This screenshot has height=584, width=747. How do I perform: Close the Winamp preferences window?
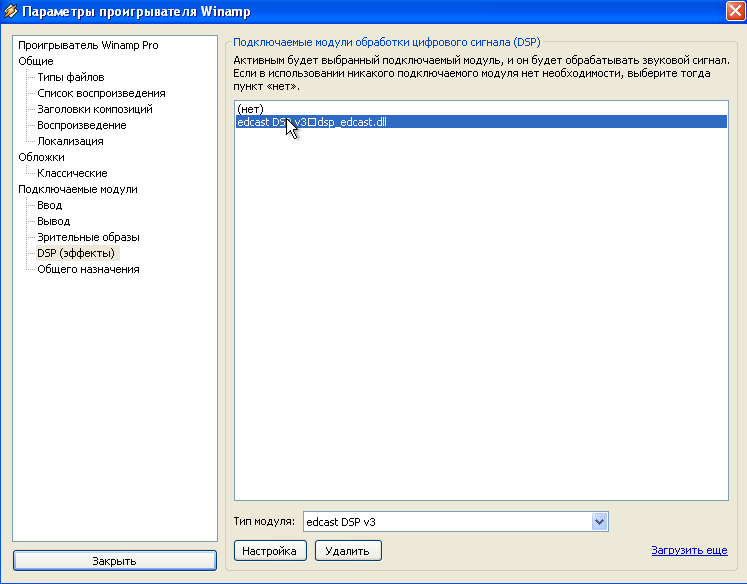(735, 11)
